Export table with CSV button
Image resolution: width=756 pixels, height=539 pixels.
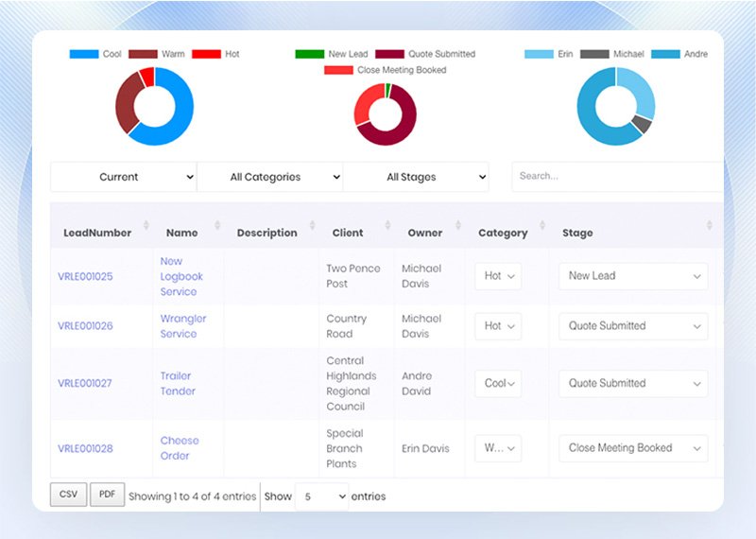pos(68,495)
